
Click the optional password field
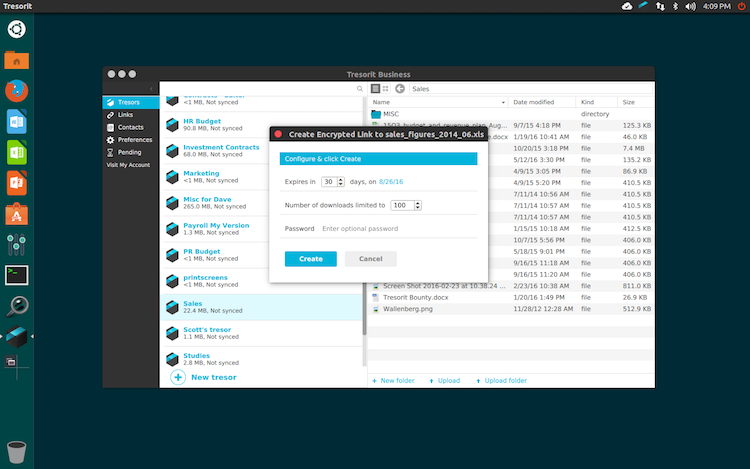click(x=395, y=229)
